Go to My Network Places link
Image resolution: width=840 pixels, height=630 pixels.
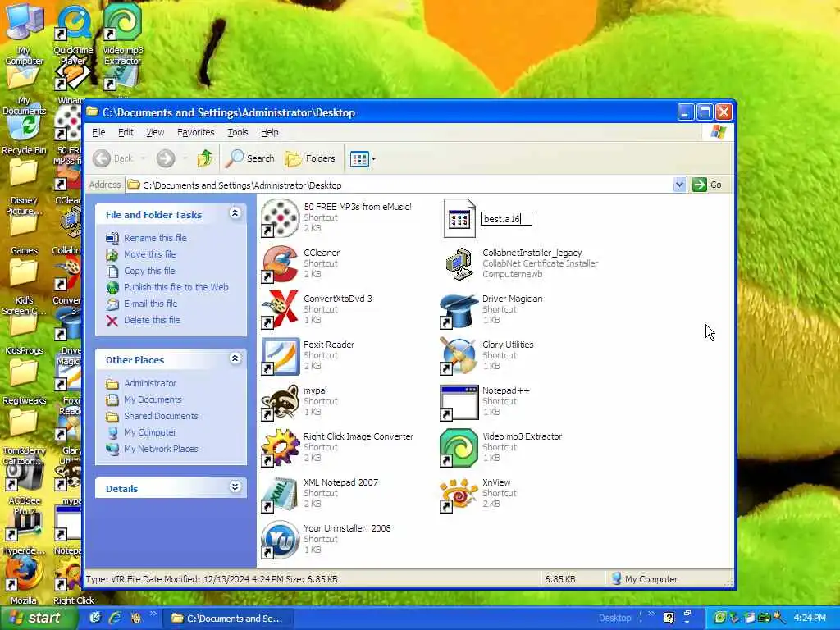(x=161, y=449)
